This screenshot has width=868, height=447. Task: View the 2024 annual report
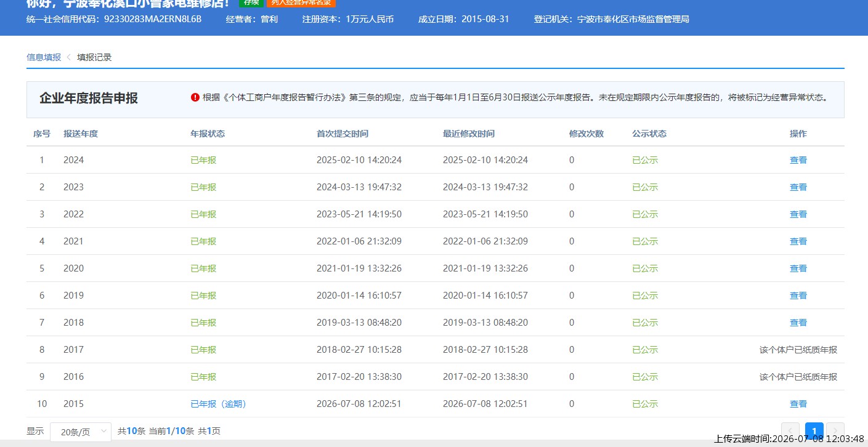(798, 160)
